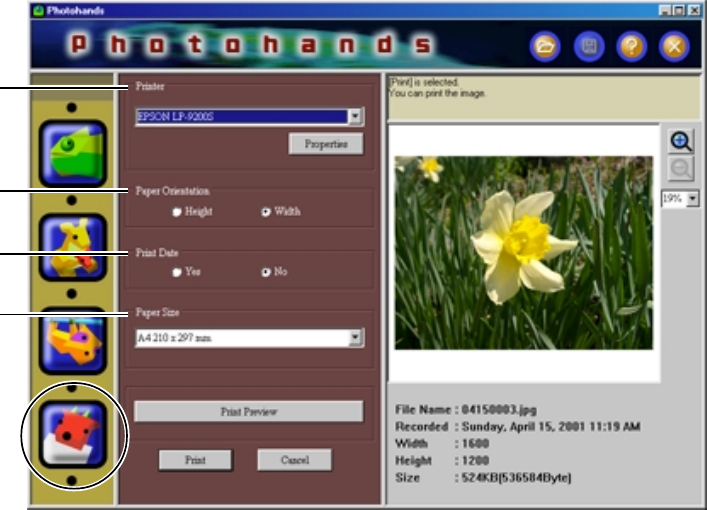This screenshot has width=707, height=510.
Task: Click the File Name 04150003.jpg text
Action: [466, 409]
